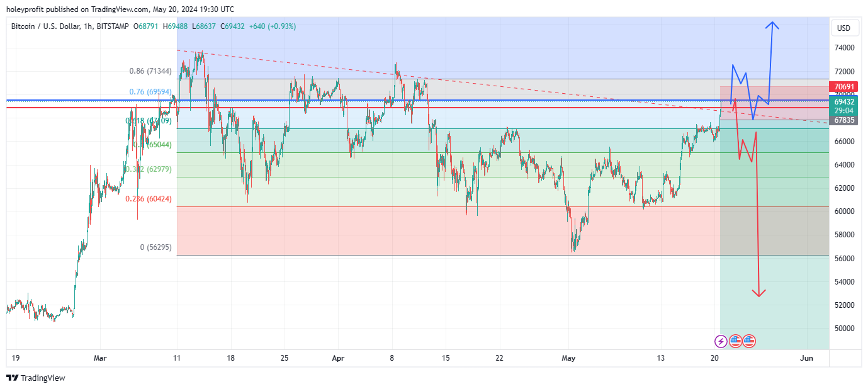Click the Mar date axis label

click(x=99, y=358)
